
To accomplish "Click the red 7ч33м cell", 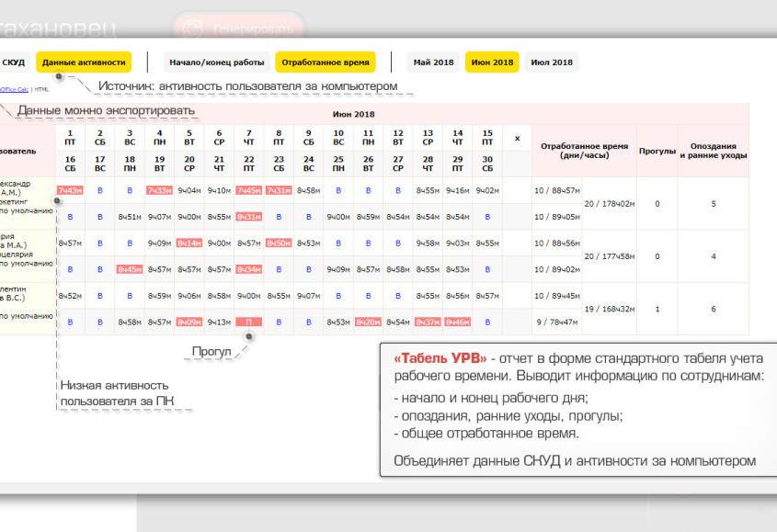I will [x=160, y=191].
